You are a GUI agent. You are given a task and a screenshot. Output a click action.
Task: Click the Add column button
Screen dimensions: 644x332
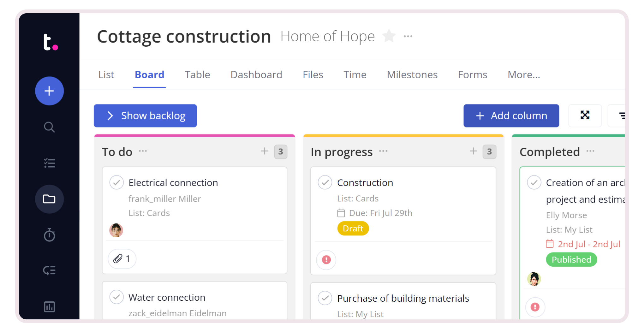coord(511,116)
